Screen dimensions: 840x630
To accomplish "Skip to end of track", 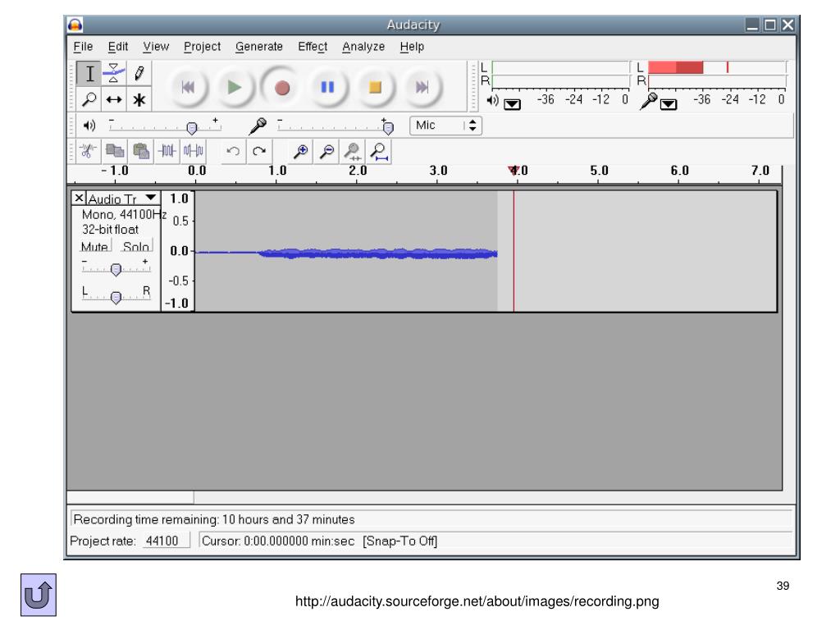I will [422, 87].
